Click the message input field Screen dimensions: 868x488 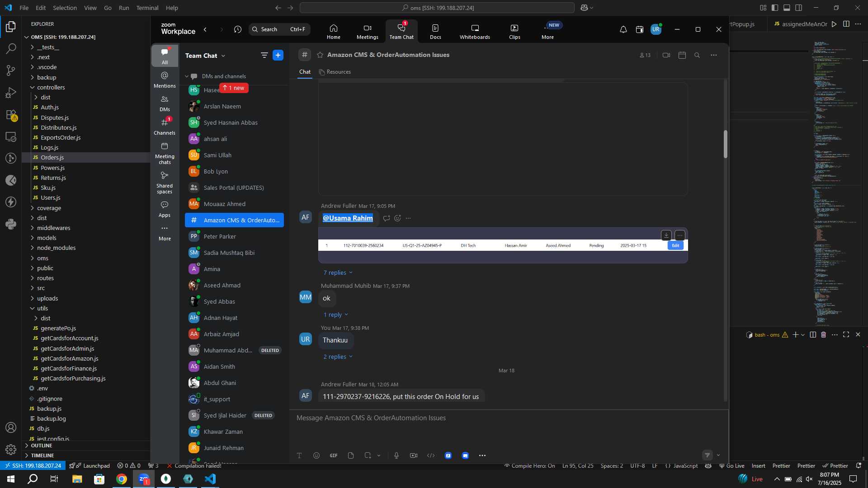[509, 418]
